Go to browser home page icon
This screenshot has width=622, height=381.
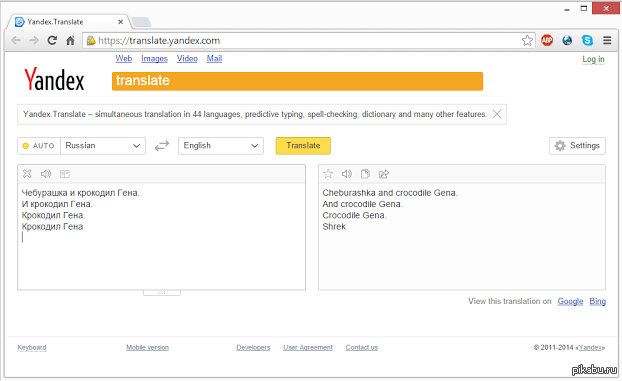pyautogui.click(x=70, y=40)
